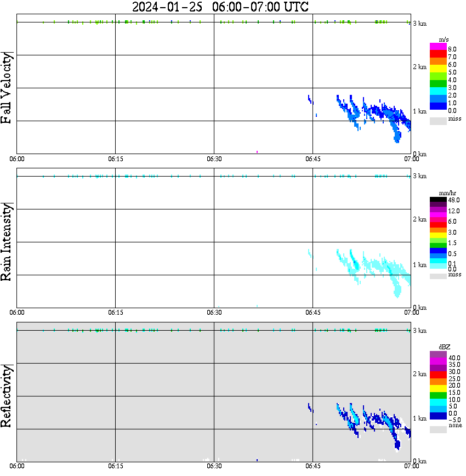
Task: Click the gray 'miss' swatch in velocity legend
Action: tap(438, 121)
